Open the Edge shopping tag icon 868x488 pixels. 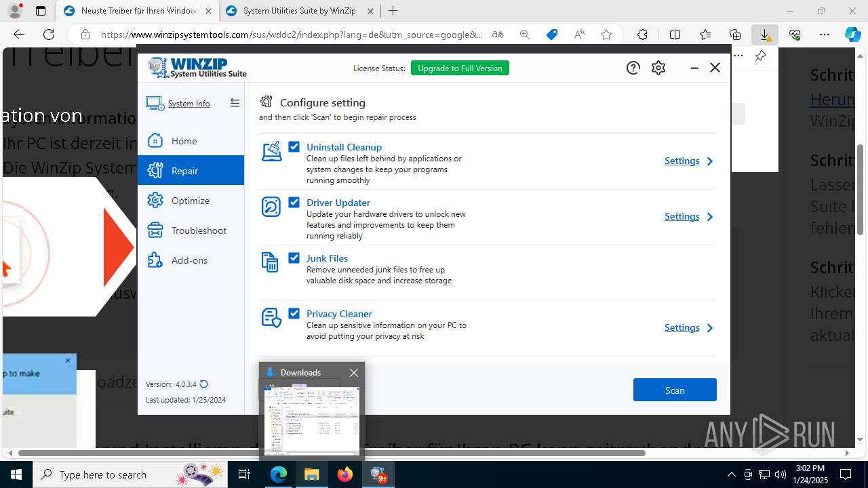[x=552, y=35]
